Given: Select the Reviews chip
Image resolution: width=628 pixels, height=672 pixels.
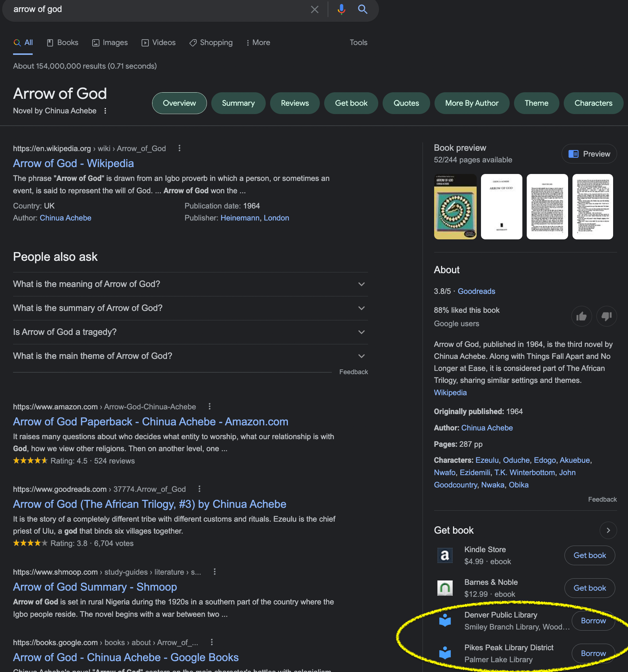Looking at the screenshot, I should [x=295, y=103].
